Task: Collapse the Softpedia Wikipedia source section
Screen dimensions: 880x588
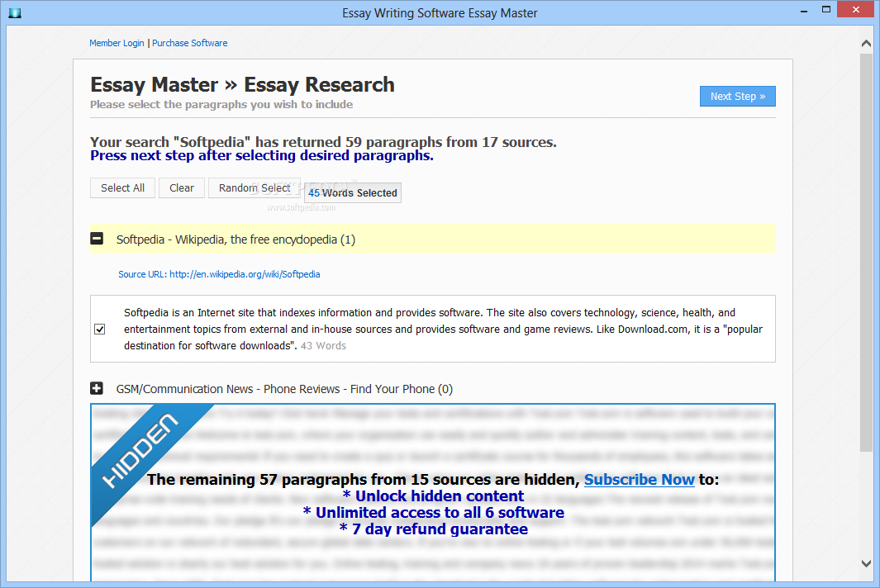Action: coord(97,239)
